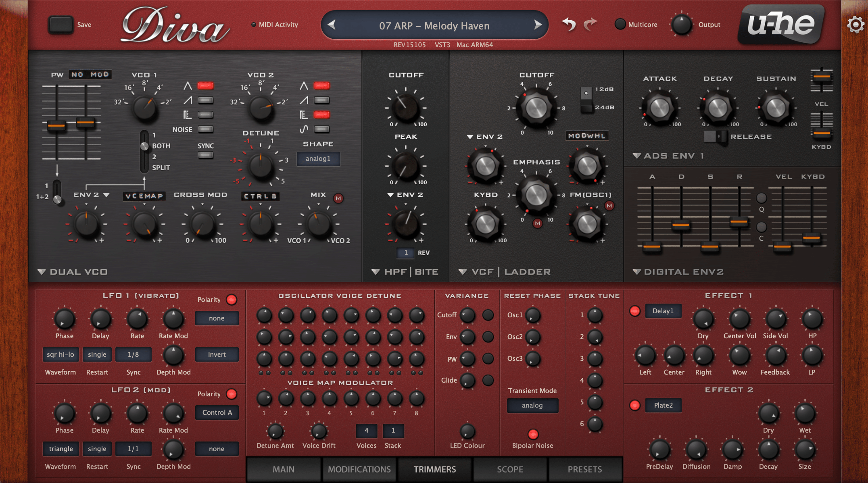
Task: Open the DIGITAL ENV2 module menu
Action: pos(678,272)
